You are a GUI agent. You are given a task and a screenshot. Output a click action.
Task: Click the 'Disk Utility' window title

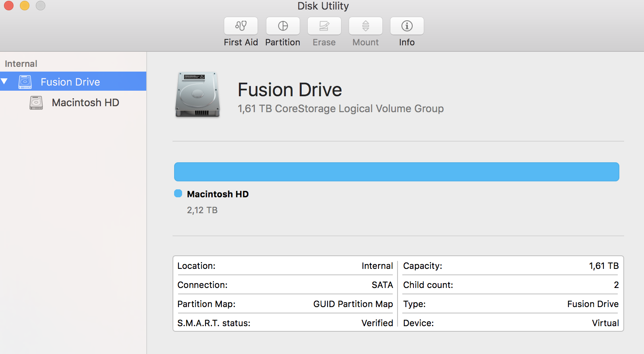tap(323, 6)
